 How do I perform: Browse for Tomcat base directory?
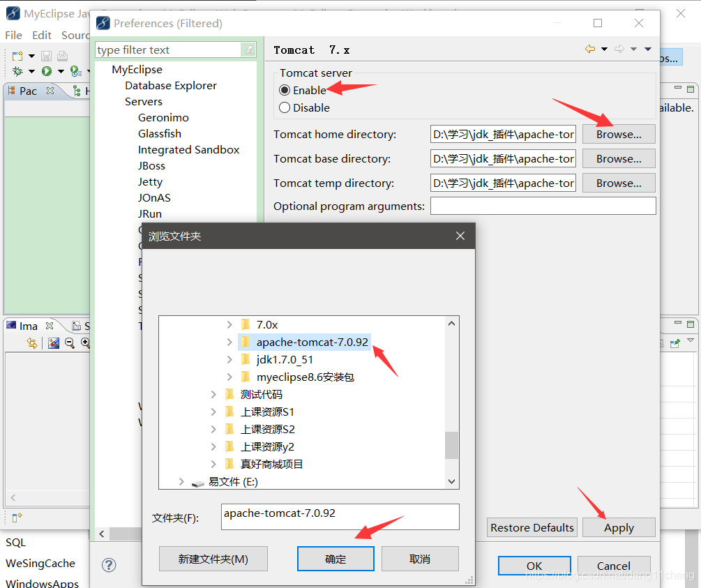click(619, 159)
